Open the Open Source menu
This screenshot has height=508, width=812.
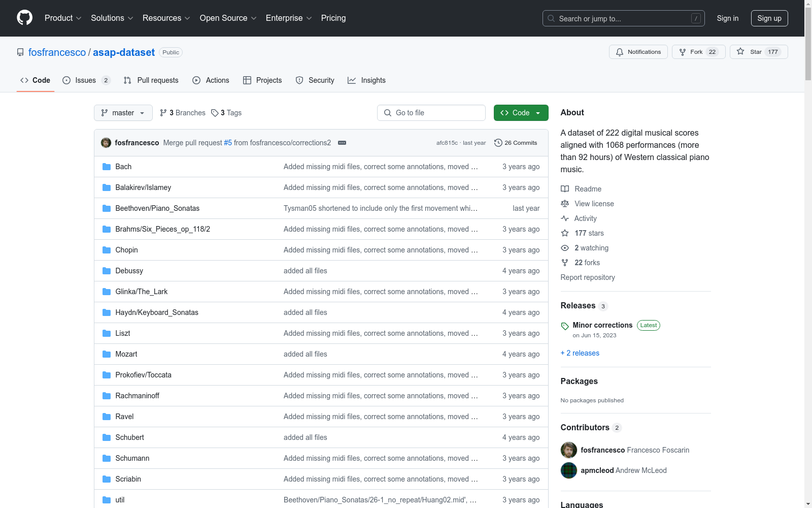click(x=228, y=18)
